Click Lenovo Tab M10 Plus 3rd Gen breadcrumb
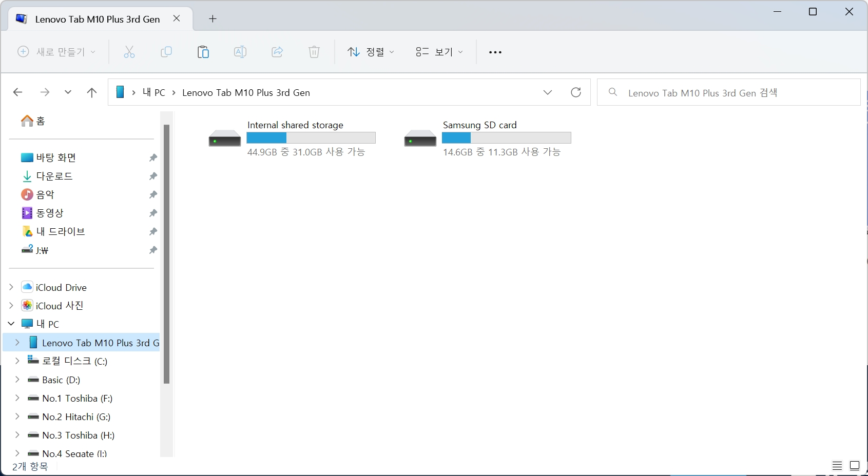 click(246, 92)
